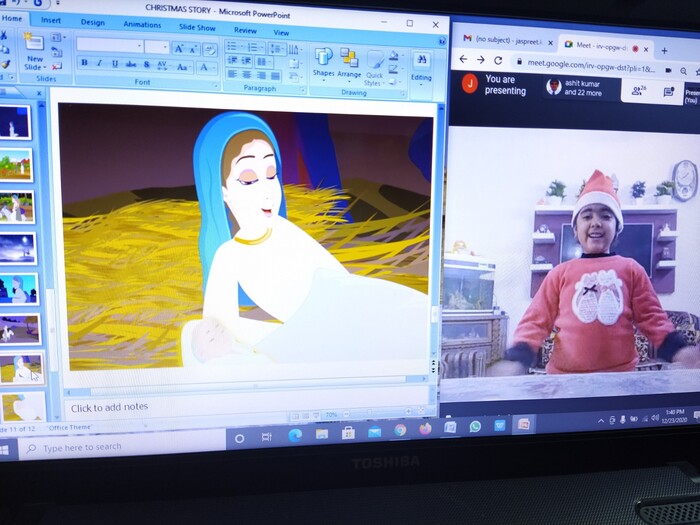Click the Chrome reload button
This screenshot has height=525, width=700.
pyautogui.click(x=498, y=60)
